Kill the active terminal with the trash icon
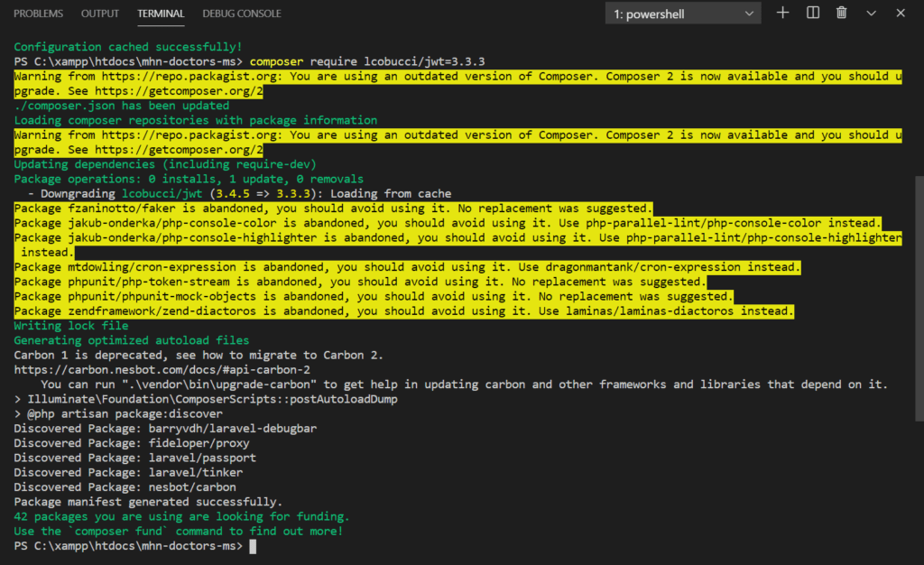The image size is (924, 565). 841,13
